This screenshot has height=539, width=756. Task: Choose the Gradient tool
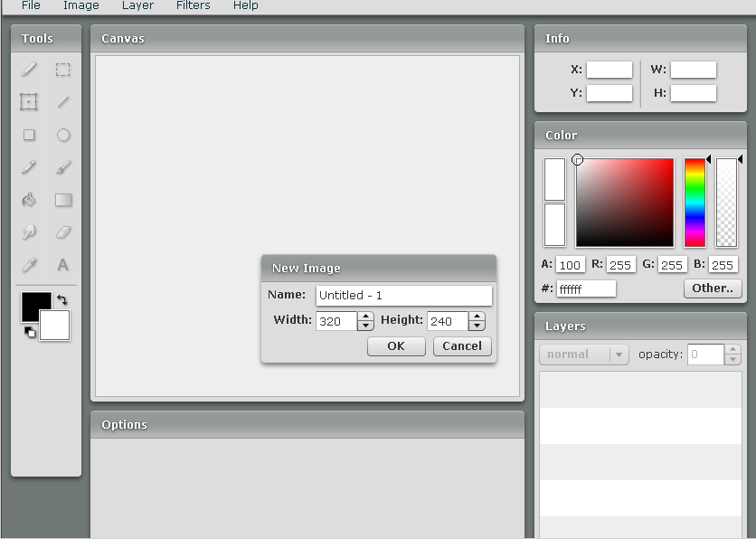coord(62,200)
